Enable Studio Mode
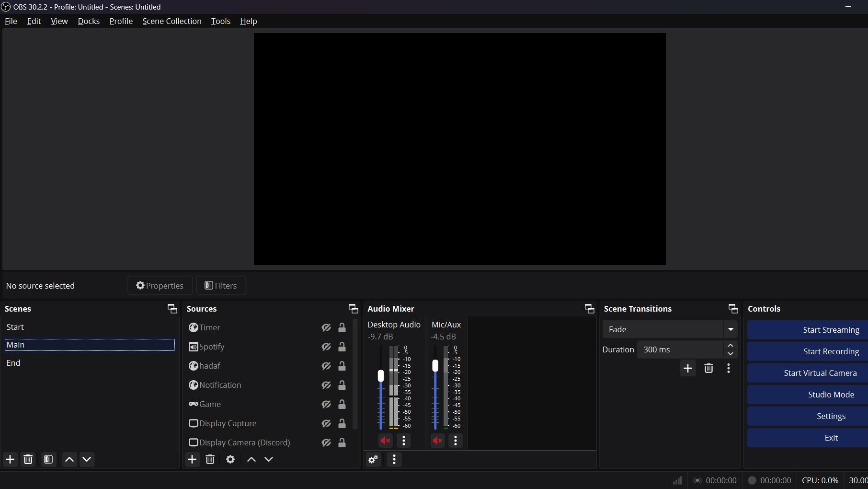 point(808,395)
